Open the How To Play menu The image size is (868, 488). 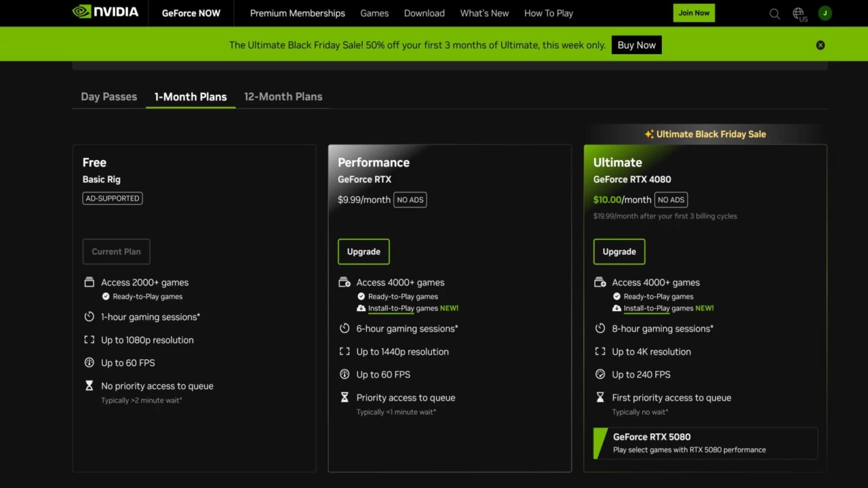click(x=548, y=13)
